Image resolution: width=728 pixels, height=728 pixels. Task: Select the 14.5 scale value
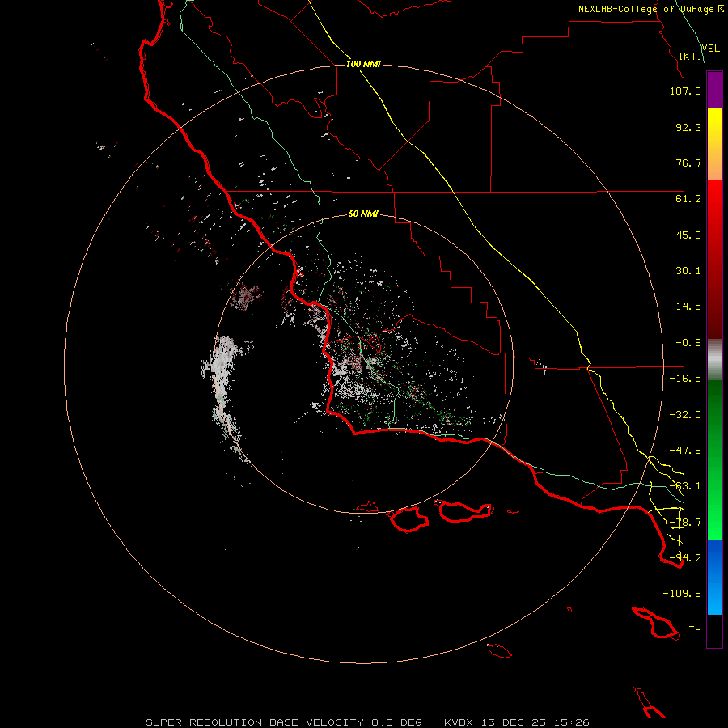click(x=688, y=307)
